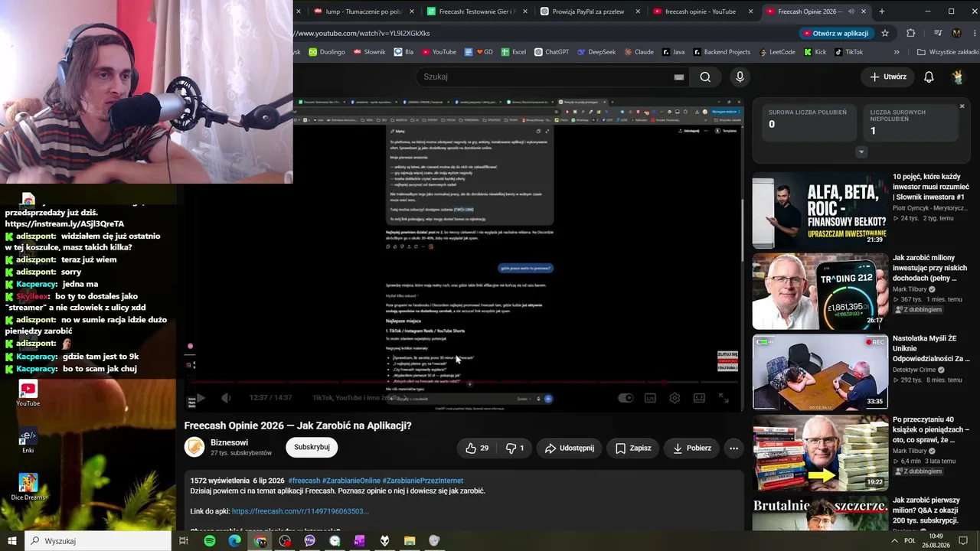Image resolution: width=980 pixels, height=551 pixels.
Task: Open the Utwórz create menu
Action: [888, 77]
